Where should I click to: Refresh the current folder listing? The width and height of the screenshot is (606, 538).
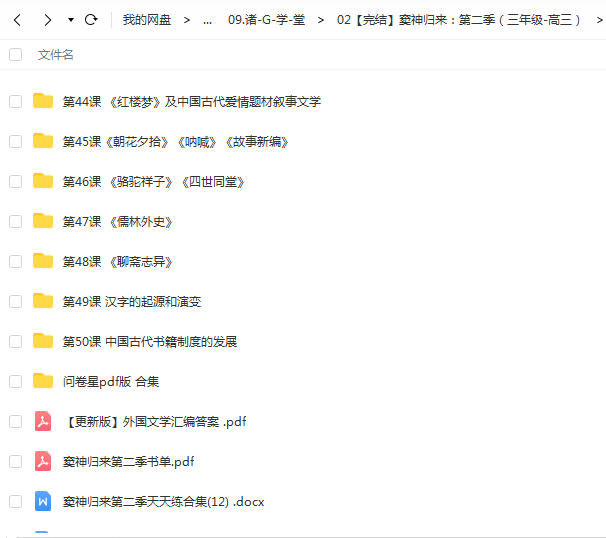pos(91,19)
